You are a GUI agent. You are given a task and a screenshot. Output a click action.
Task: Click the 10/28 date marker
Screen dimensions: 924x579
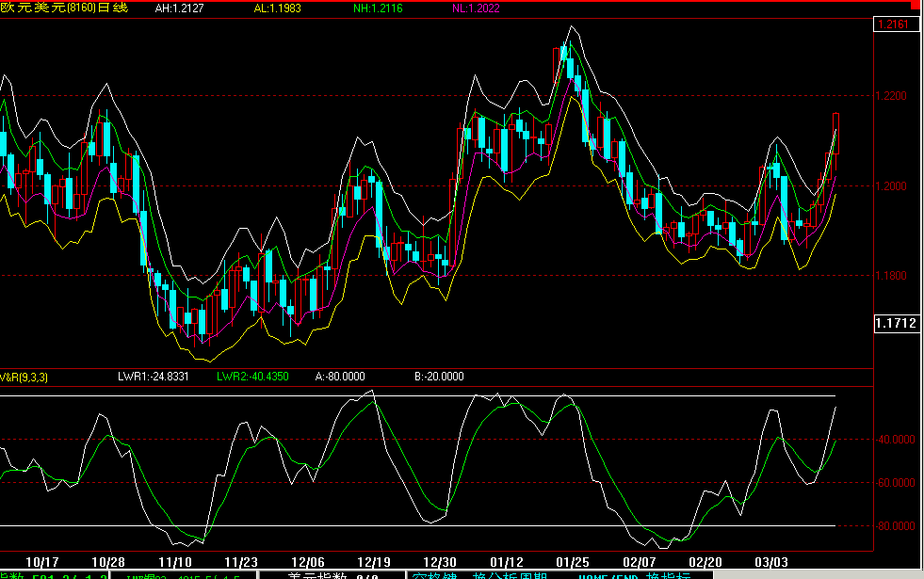pyautogui.click(x=108, y=562)
